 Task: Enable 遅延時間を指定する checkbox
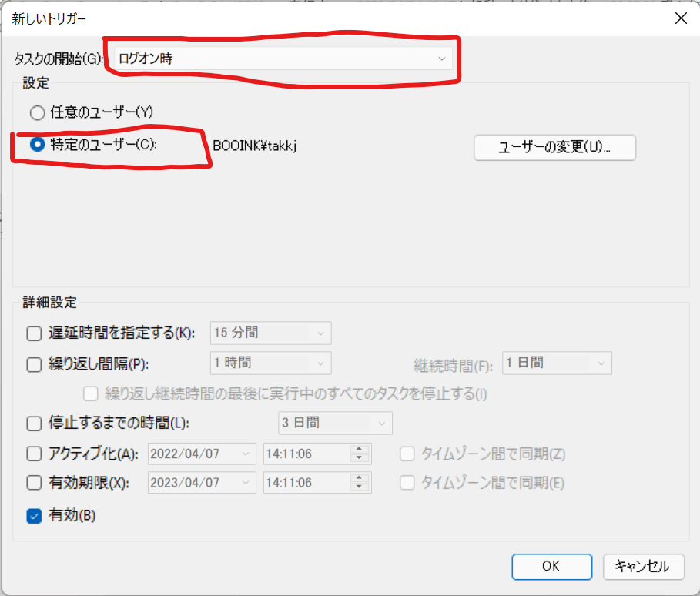[34, 333]
